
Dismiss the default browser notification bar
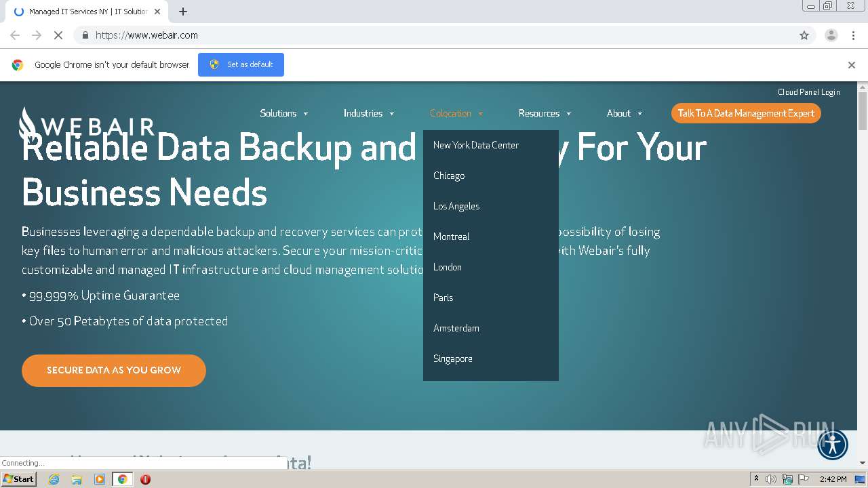852,65
